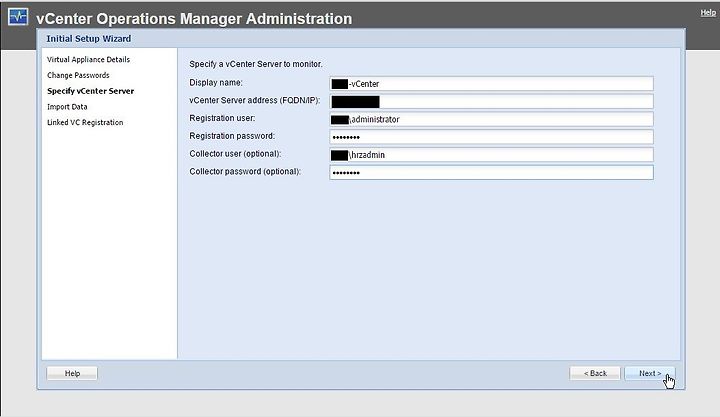This screenshot has height=417, width=720.
Task: Click the Registration user field
Action: pos(491,119)
